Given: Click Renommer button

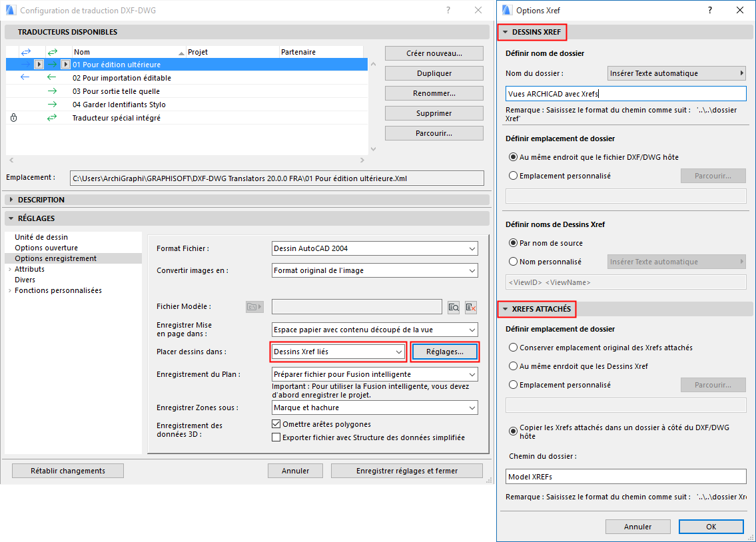Looking at the screenshot, I should point(434,93).
